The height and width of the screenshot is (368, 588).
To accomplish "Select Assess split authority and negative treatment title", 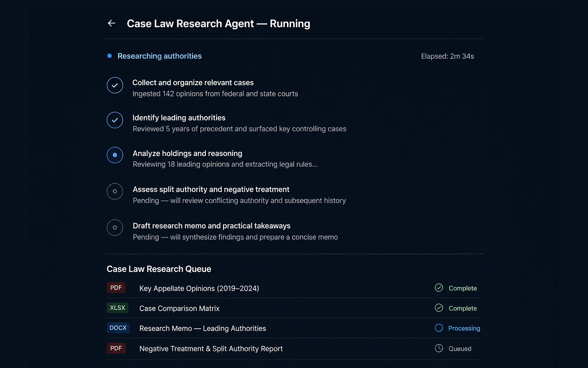I will [211, 190].
